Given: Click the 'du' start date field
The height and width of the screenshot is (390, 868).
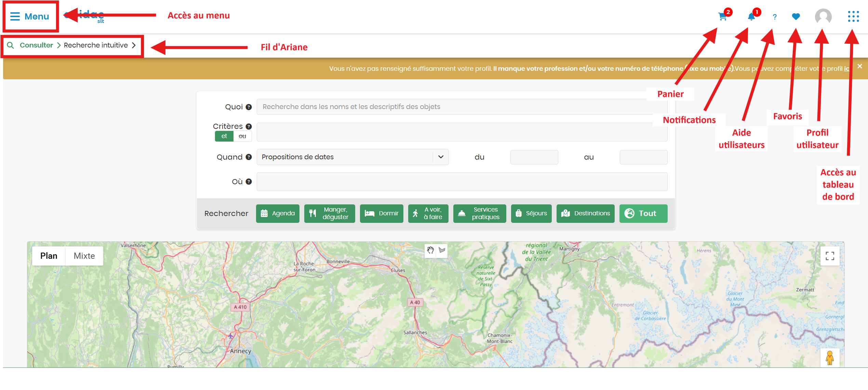Looking at the screenshot, I should (x=534, y=157).
